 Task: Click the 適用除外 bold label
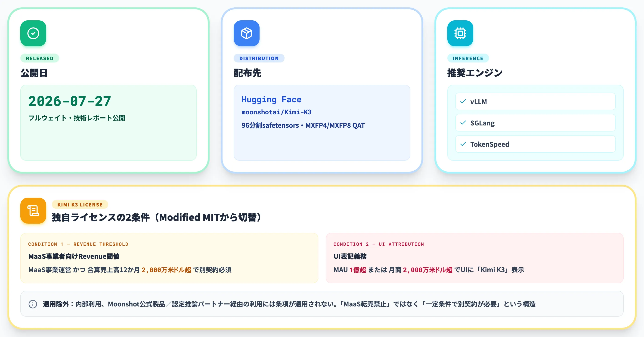[x=56, y=304]
